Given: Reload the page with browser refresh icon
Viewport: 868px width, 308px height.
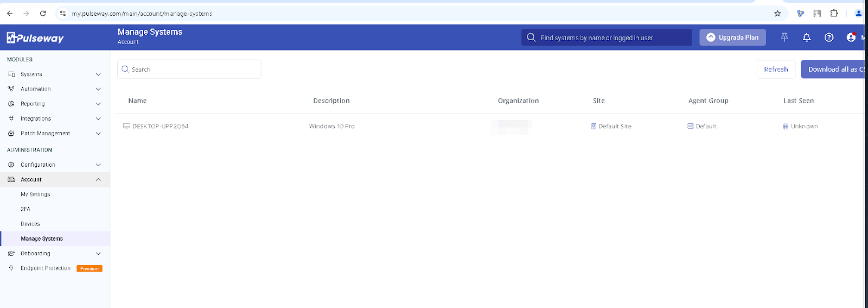Looking at the screenshot, I should click(43, 13).
